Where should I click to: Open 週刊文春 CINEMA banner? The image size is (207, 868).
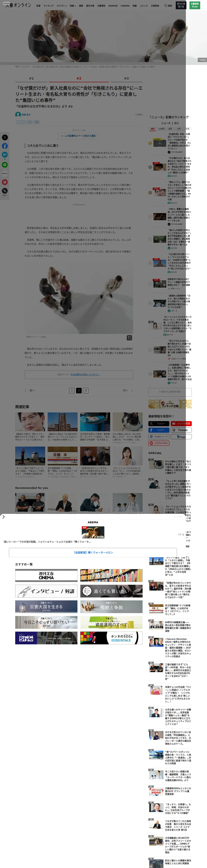tap(46, 575)
